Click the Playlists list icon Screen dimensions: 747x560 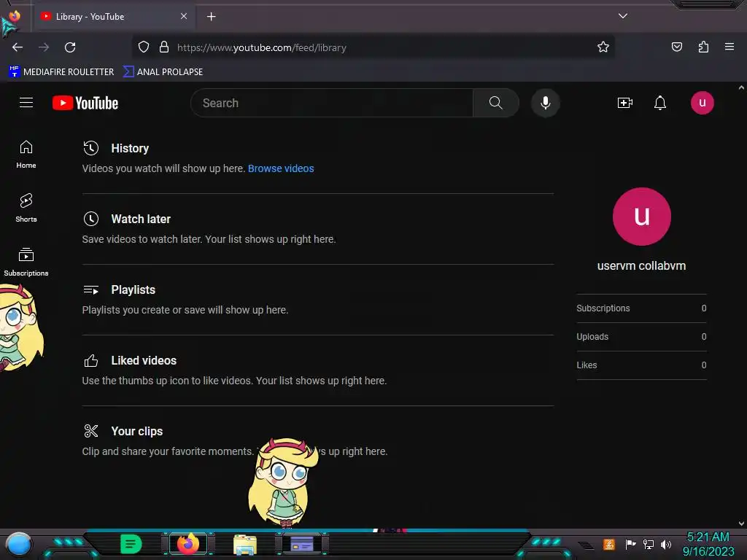pos(91,289)
